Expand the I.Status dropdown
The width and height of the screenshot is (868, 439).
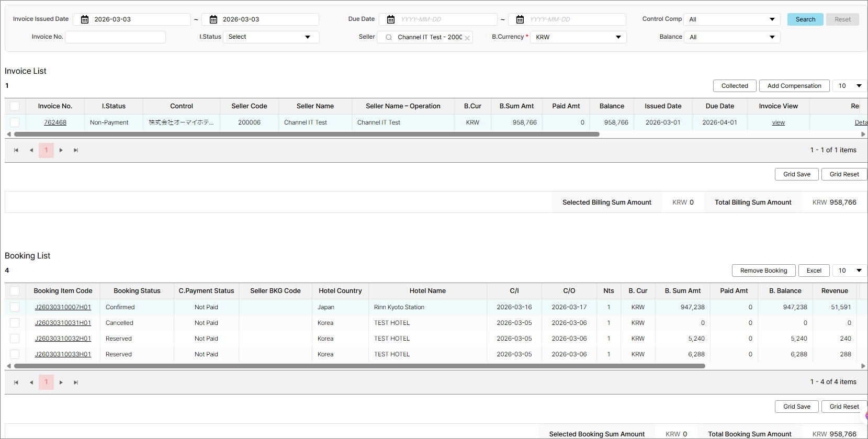[x=270, y=37]
